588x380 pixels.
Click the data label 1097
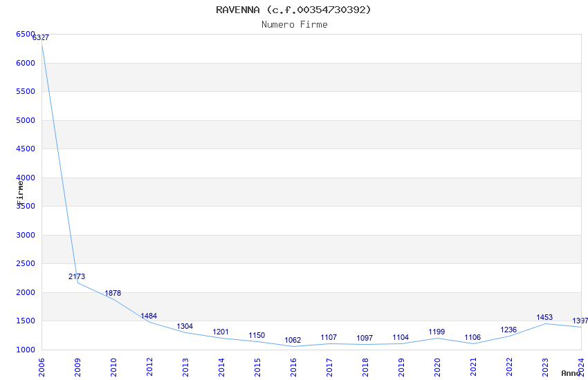[365, 339]
